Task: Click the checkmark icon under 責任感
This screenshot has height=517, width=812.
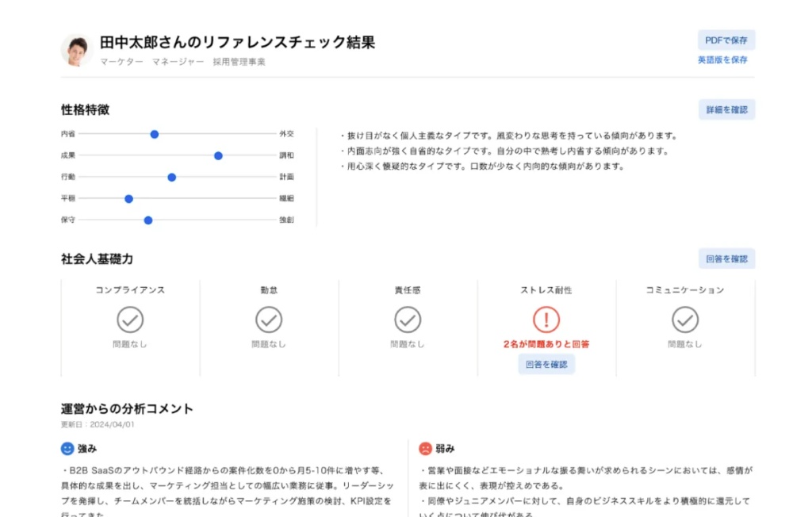Action: [x=408, y=320]
